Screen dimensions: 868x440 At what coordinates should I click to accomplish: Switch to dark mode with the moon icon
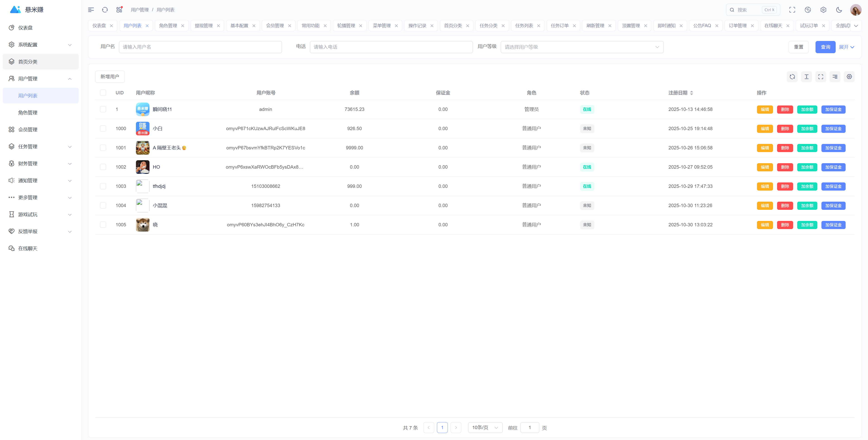coord(839,10)
